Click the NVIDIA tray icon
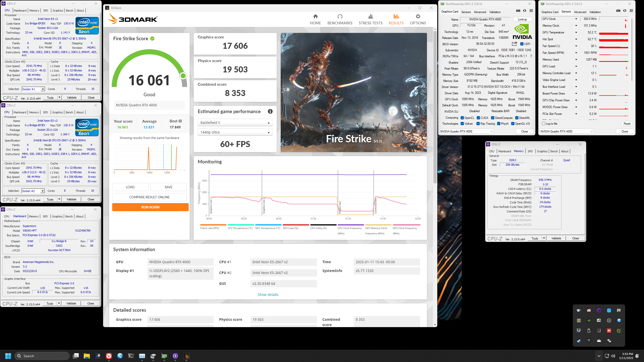The image size is (644, 362). point(589,321)
